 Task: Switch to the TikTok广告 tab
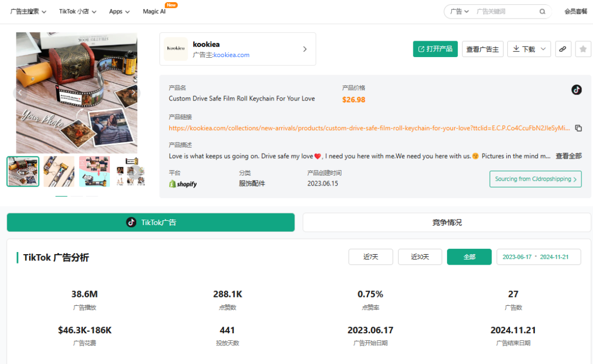[150, 222]
